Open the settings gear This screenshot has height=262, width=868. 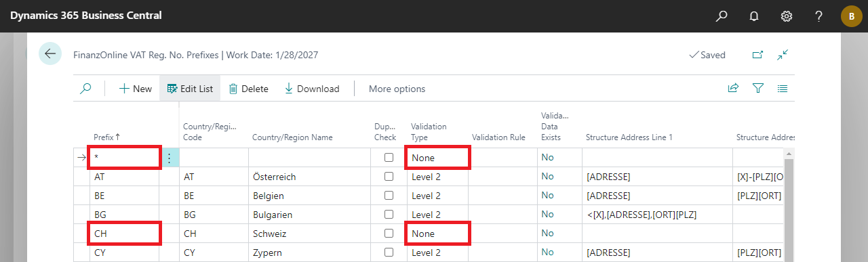click(x=787, y=16)
